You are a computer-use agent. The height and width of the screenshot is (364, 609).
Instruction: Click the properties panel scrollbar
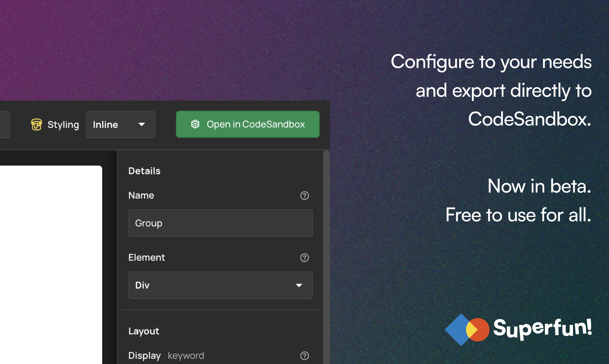[326, 257]
